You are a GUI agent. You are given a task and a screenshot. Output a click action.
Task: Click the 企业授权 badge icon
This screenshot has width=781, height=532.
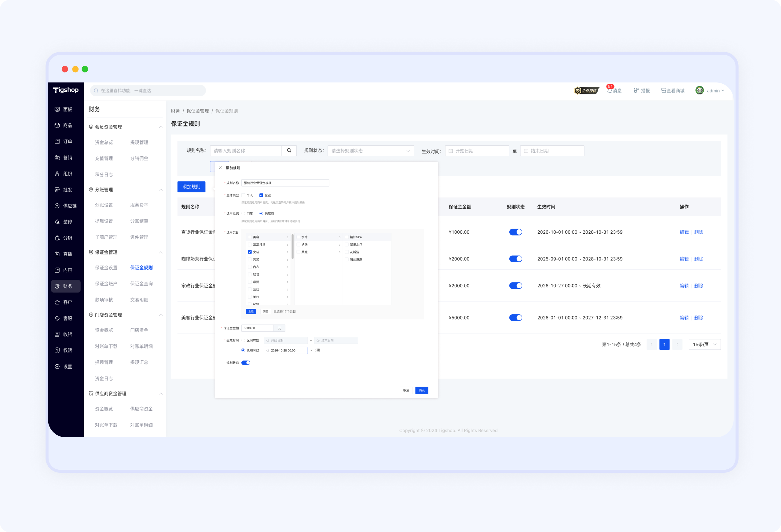[x=586, y=90]
